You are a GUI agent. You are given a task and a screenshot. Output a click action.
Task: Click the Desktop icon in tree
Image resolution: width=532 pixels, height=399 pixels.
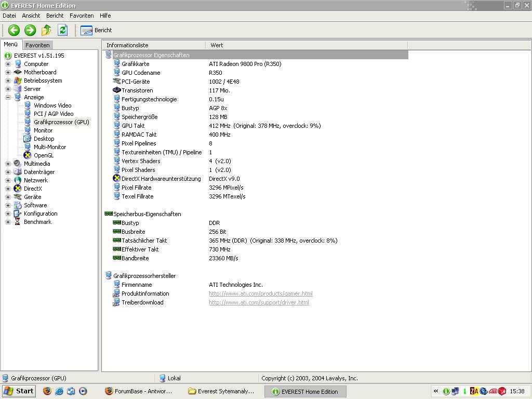coord(27,139)
